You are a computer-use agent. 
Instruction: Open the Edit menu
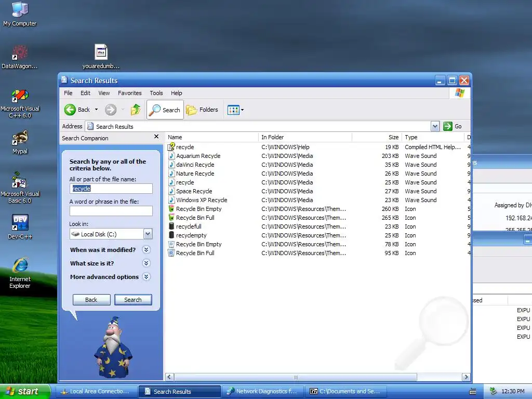click(x=85, y=93)
